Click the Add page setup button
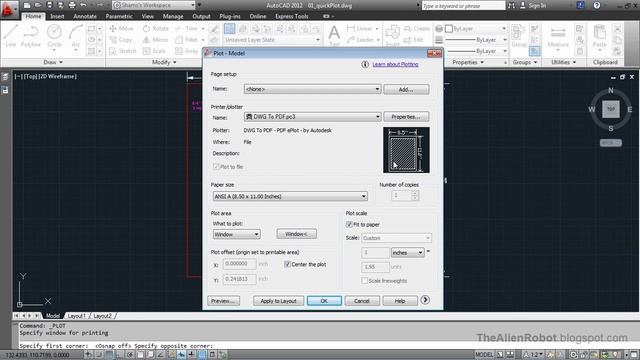The height and width of the screenshot is (360, 640). coord(406,89)
